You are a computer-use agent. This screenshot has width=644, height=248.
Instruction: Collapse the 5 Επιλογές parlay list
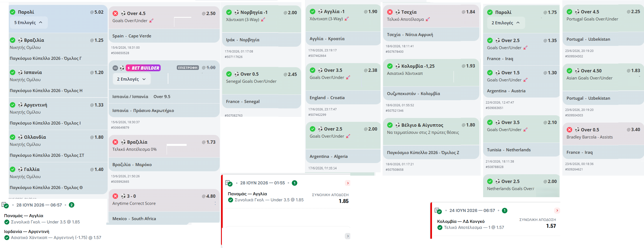[x=28, y=22]
